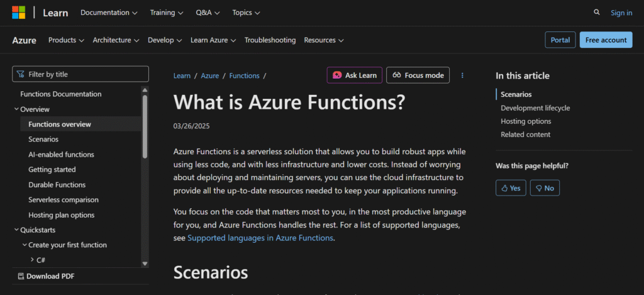This screenshot has width=644, height=295.
Task: Enable Focus mode
Action: (x=418, y=75)
